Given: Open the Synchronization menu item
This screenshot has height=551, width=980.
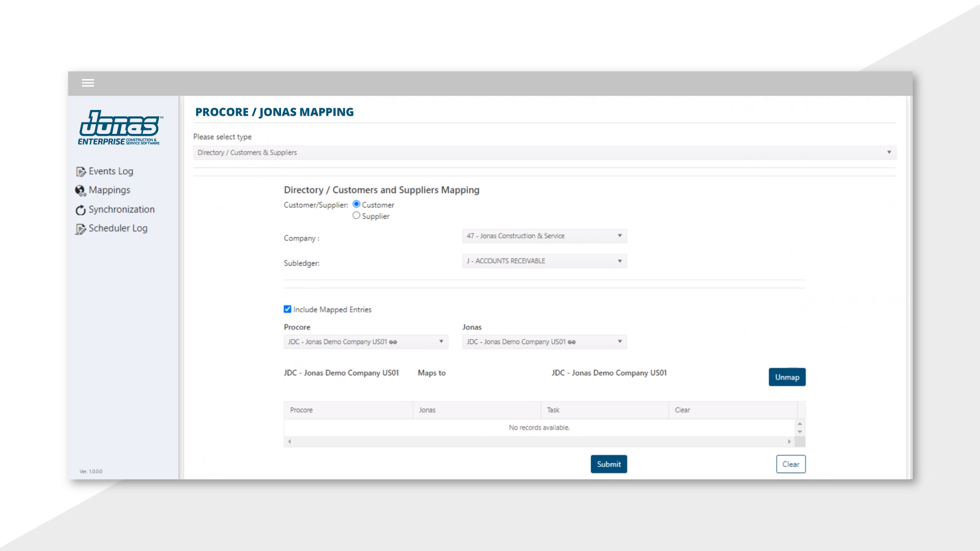Looking at the screenshot, I should click(121, 210).
